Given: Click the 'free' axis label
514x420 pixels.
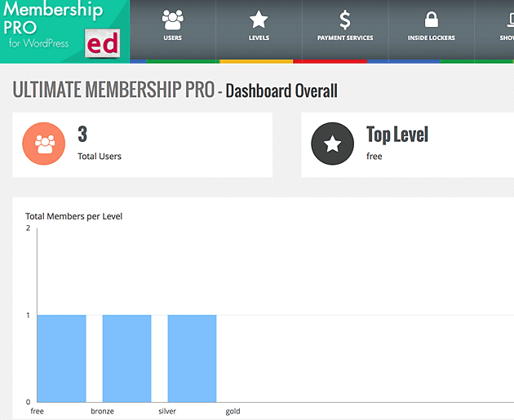Looking at the screenshot, I should (37, 411).
